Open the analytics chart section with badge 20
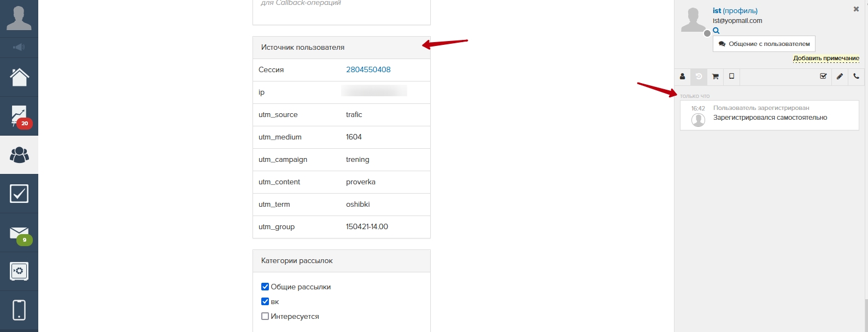Screen dimensions: 868x332 pyautogui.click(x=19, y=116)
